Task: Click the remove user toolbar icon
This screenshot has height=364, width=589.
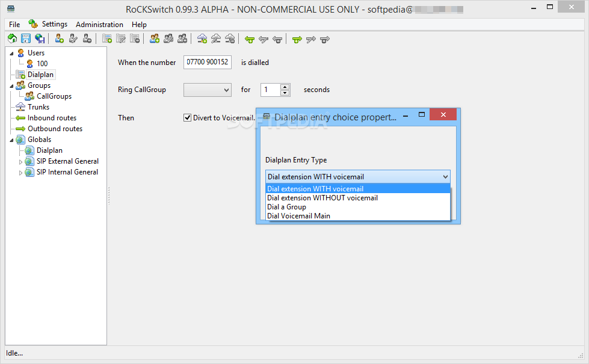Action: [x=87, y=39]
